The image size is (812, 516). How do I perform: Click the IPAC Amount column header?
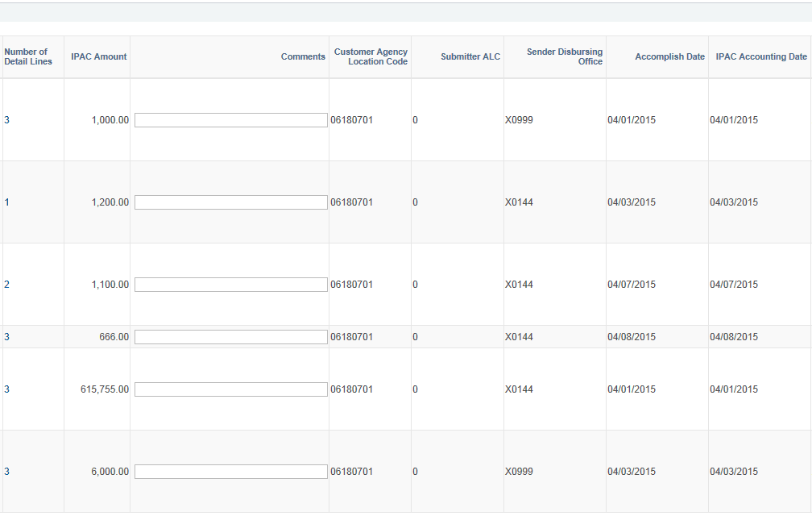97,56
